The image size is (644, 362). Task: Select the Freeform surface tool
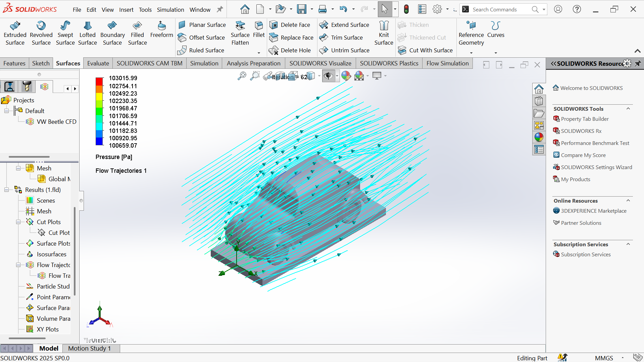162,30
